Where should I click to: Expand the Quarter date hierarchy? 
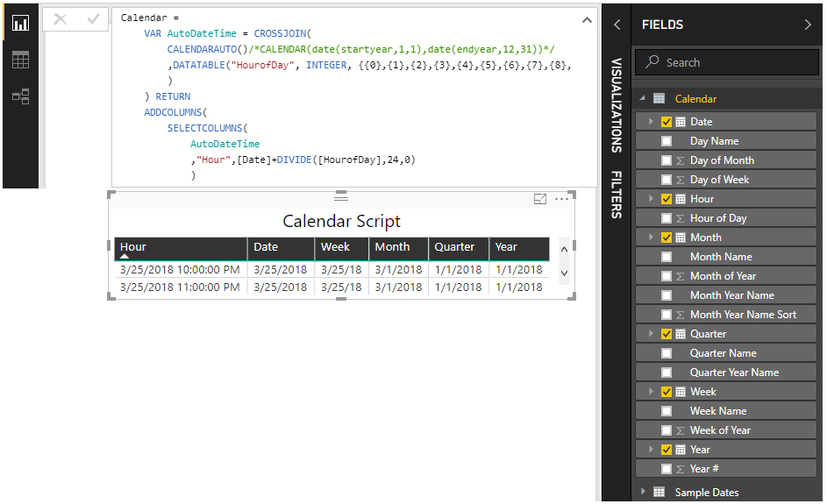(651, 334)
